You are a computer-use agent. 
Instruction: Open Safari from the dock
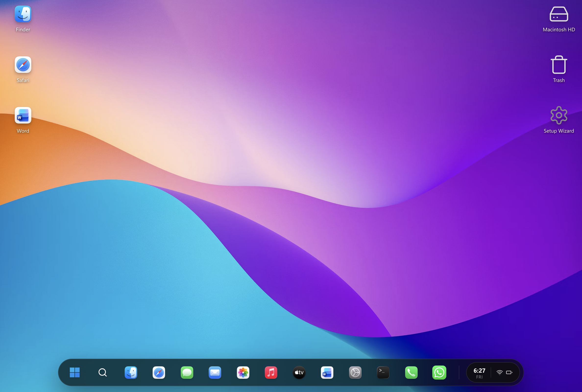pyautogui.click(x=159, y=372)
